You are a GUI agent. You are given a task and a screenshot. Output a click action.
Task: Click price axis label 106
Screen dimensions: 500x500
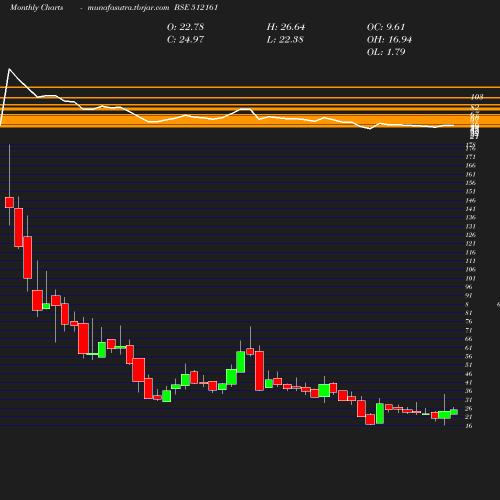pos(470,269)
